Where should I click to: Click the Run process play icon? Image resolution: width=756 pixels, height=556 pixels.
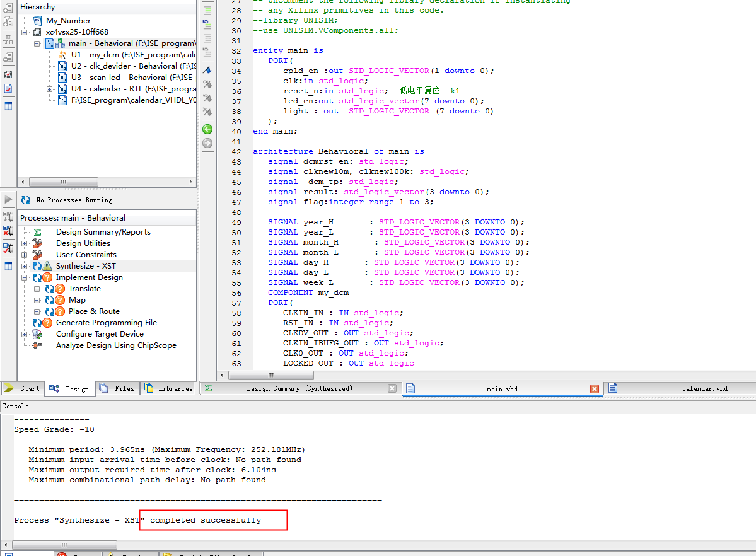tap(8, 200)
